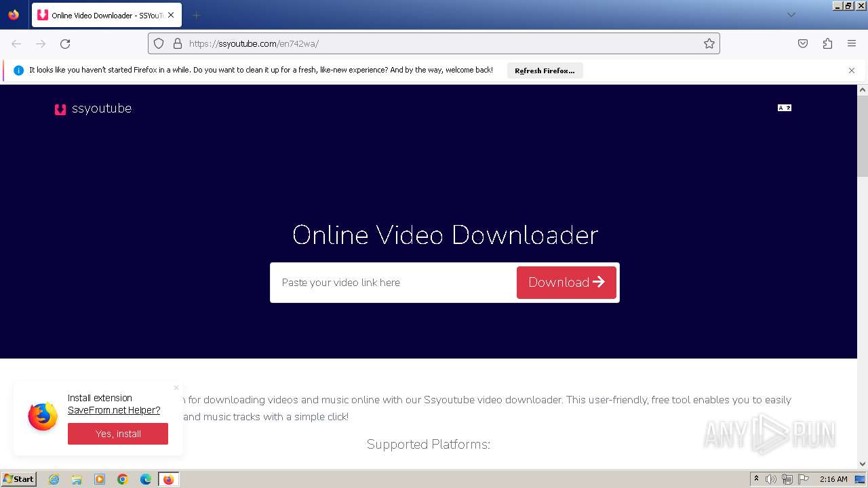Image resolution: width=868 pixels, height=488 pixels.
Task: Click the info icon in notification bar
Action: pos(19,70)
